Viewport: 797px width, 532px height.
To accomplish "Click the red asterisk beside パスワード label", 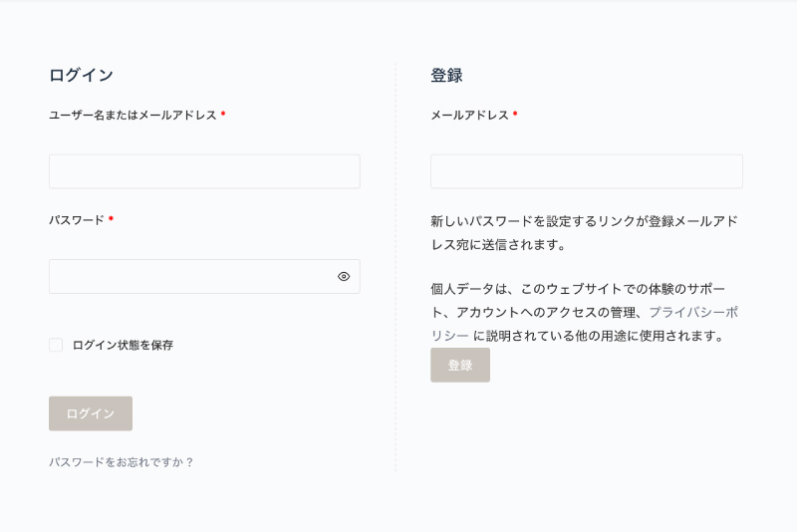I will click(x=111, y=219).
